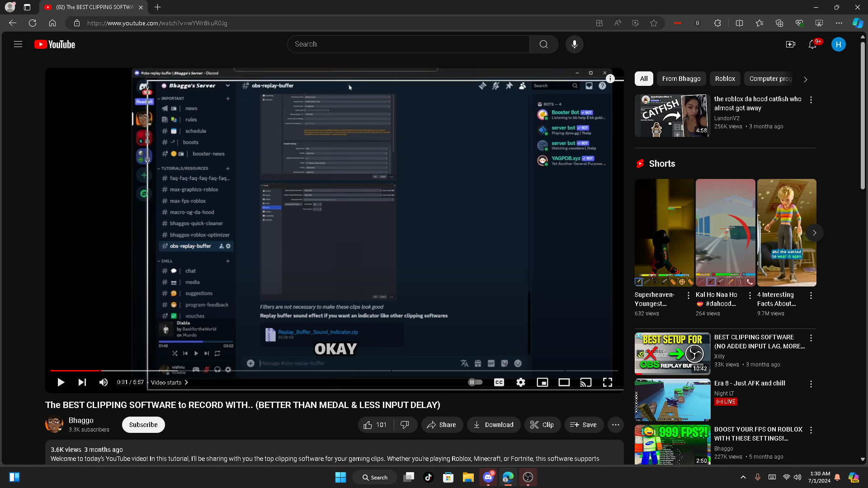
Task: Open OBS Studio from the taskbar
Action: click(528, 477)
